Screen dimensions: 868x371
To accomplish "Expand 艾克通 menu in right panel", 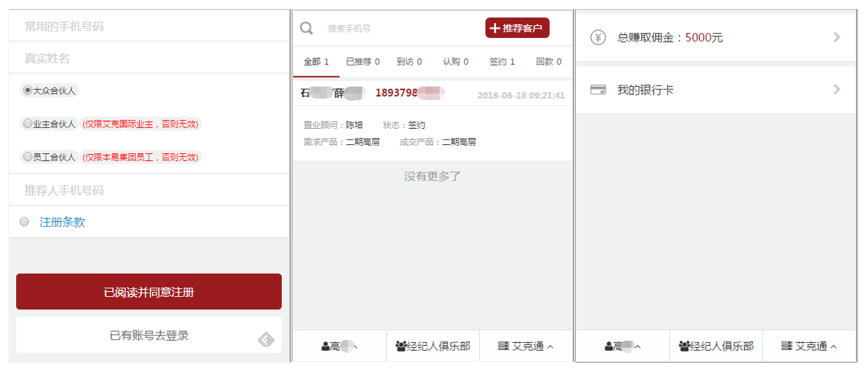I will pos(809,346).
